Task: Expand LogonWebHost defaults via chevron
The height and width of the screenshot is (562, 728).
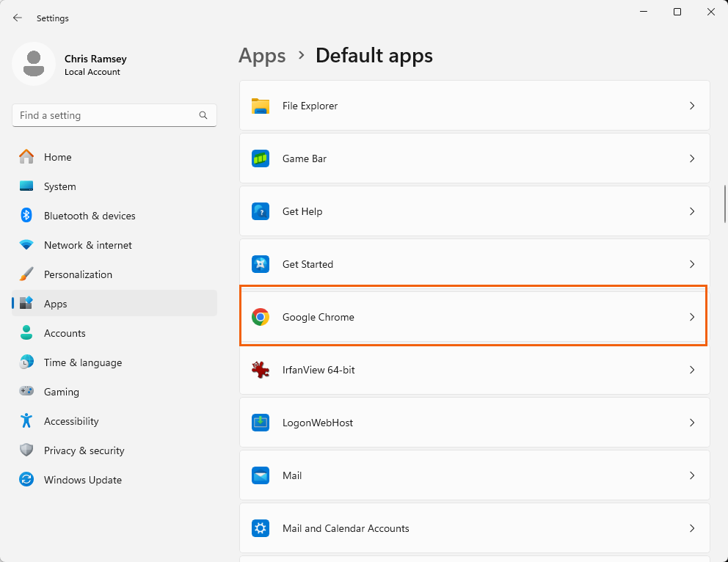Action: click(x=692, y=423)
